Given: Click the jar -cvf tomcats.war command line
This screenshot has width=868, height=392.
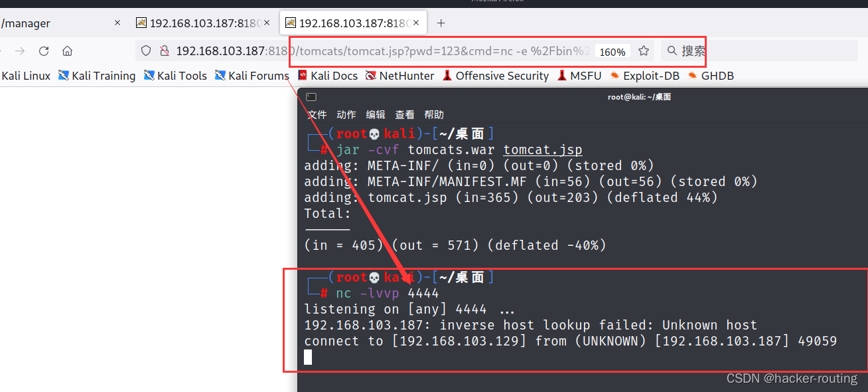Looking at the screenshot, I should coord(459,149).
